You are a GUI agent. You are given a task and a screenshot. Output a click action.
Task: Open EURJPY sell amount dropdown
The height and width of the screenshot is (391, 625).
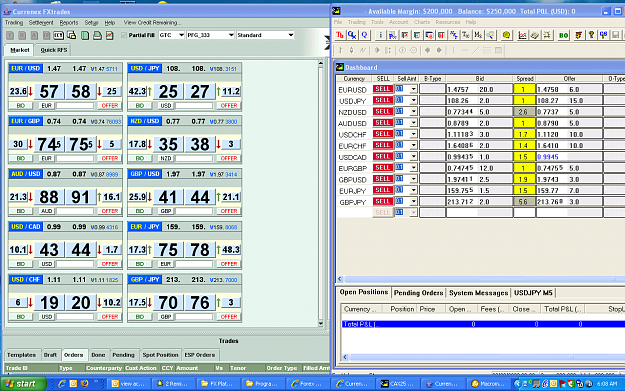[413, 191]
